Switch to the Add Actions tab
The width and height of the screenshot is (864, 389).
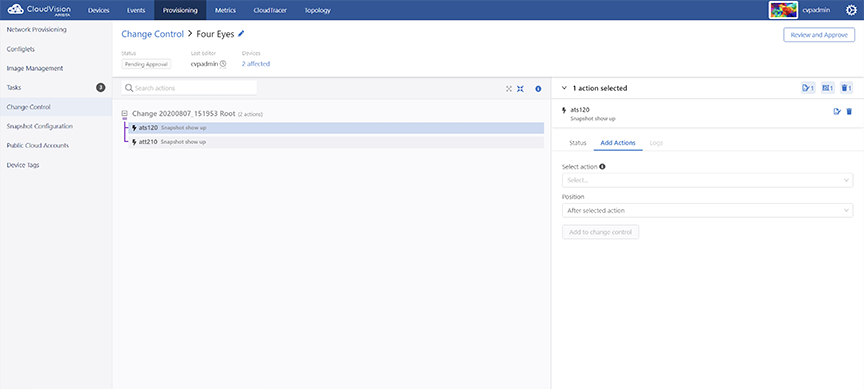[x=618, y=143]
